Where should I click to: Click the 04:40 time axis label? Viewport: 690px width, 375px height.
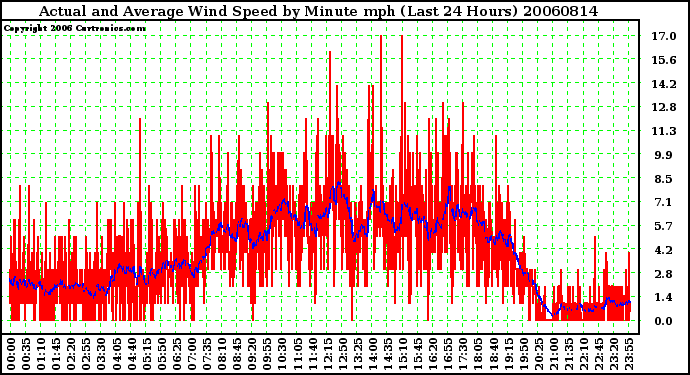coord(131,354)
